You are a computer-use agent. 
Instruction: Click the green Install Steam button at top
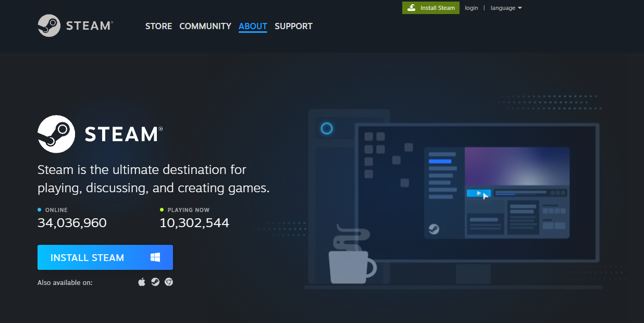point(430,8)
